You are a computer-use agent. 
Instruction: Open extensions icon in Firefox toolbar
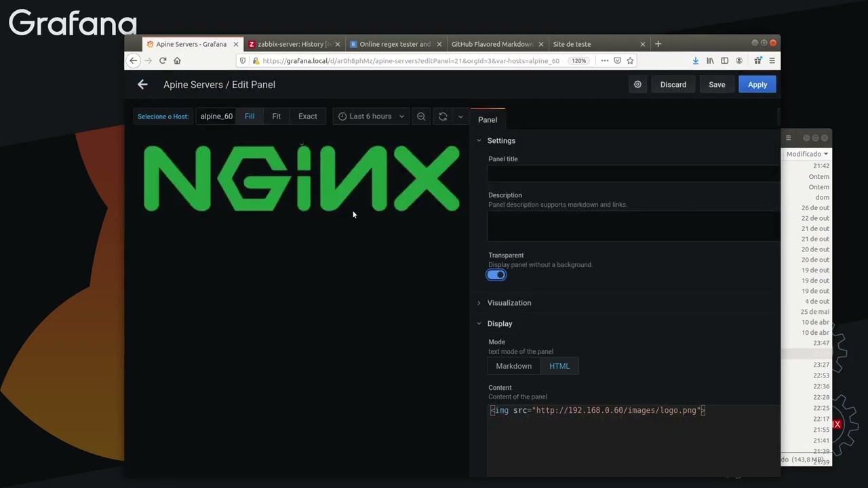point(757,60)
